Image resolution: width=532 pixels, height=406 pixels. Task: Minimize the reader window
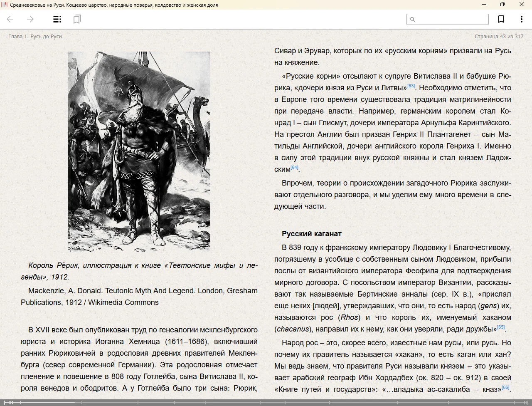coord(484,5)
